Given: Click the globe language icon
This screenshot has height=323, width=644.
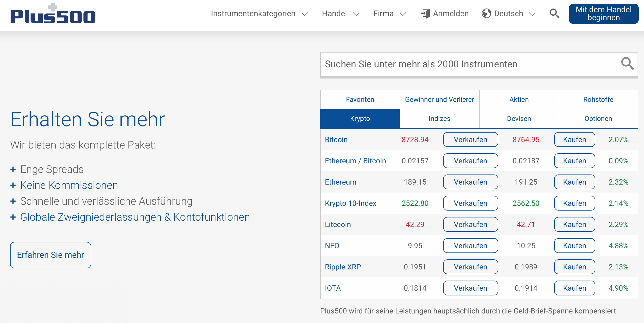Looking at the screenshot, I should click(x=486, y=13).
